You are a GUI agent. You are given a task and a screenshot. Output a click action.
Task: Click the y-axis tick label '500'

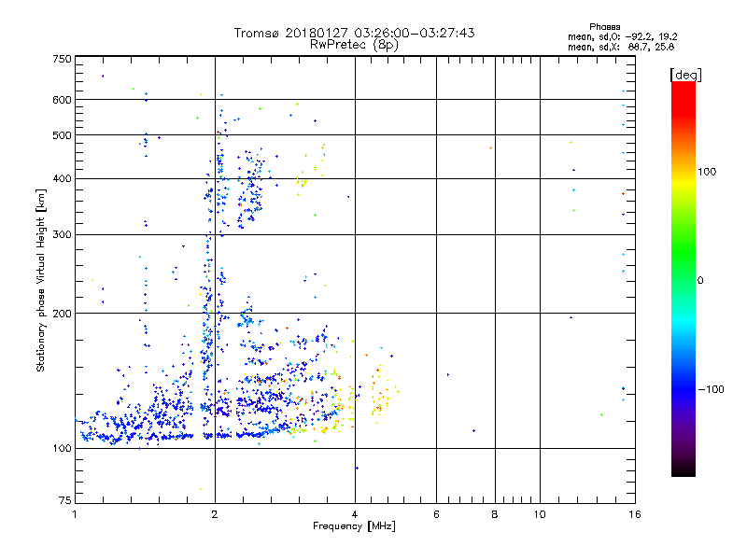[62, 135]
